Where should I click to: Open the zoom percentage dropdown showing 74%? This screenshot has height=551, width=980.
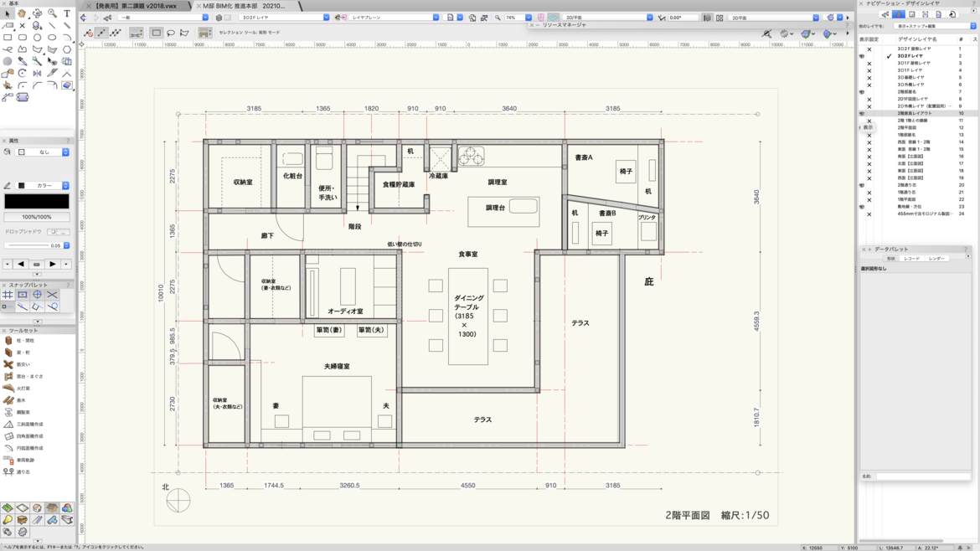527,16
